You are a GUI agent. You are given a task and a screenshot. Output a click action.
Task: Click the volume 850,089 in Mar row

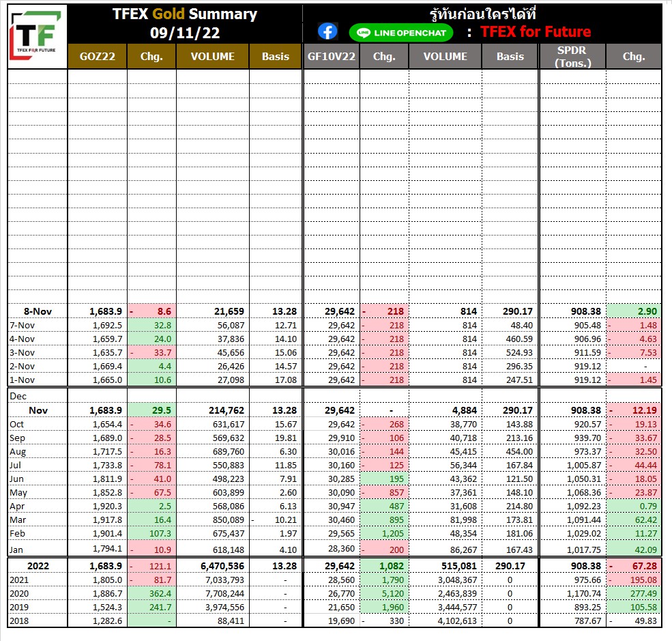[x=228, y=519]
